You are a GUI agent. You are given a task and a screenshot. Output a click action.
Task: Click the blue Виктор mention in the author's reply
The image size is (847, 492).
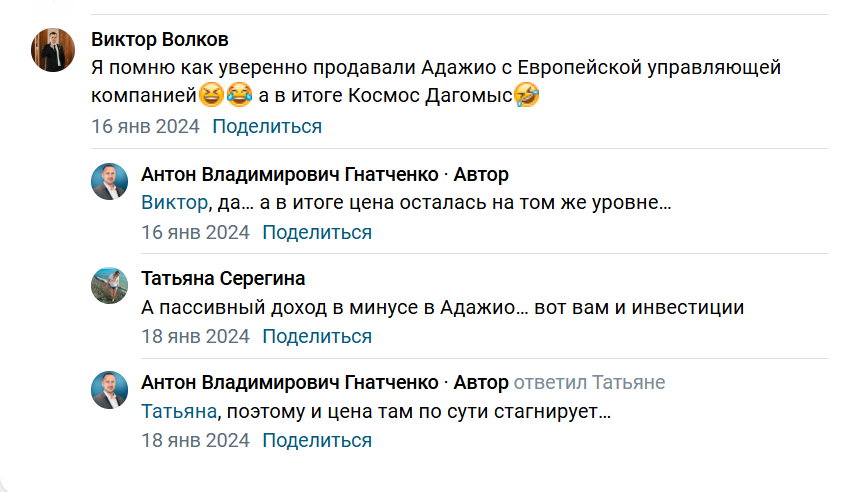(x=177, y=203)
